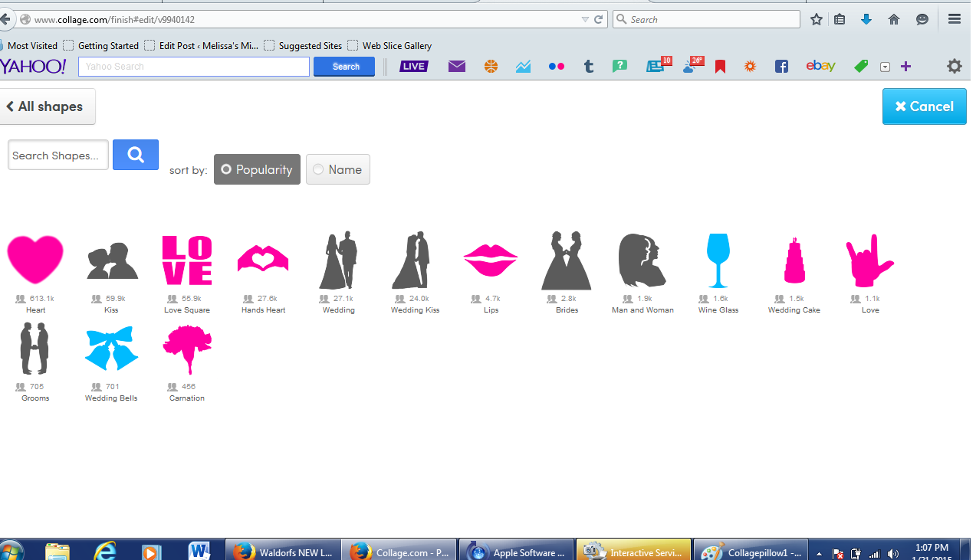This screenshot has width=976, height=560.
Task: Select the Heart shape
Action: coord(35,260)
